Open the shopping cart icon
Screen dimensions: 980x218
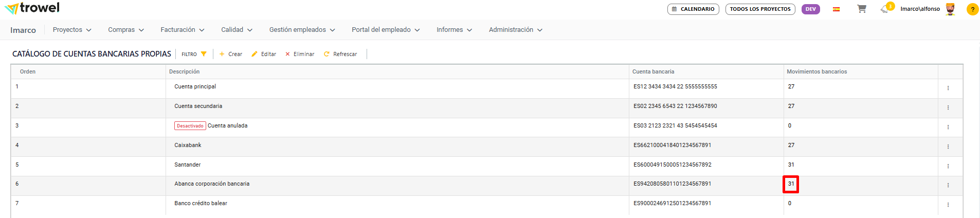(x=862, y=9)
